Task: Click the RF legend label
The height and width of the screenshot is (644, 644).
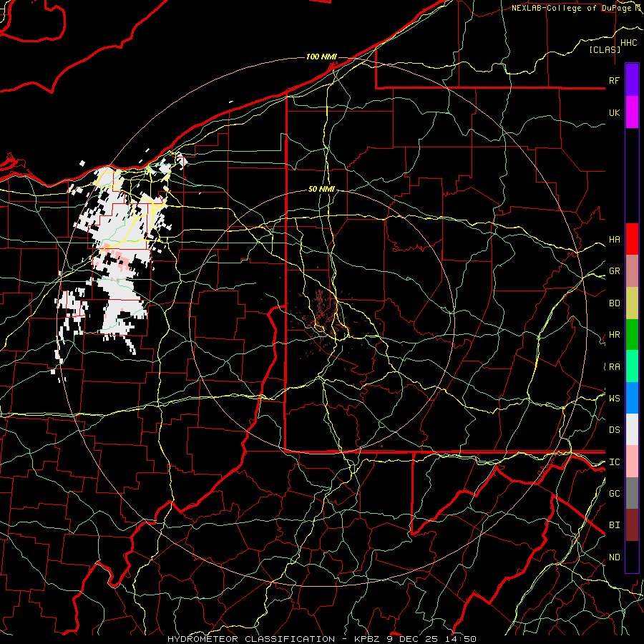Action: [614, 80]
